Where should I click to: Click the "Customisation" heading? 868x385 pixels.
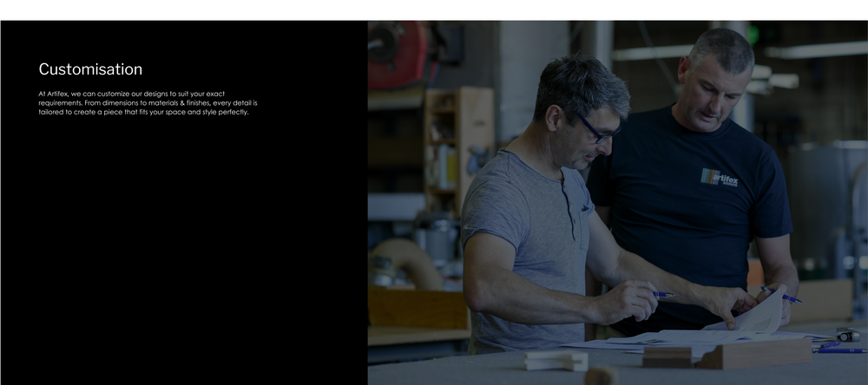pos(90,69)
